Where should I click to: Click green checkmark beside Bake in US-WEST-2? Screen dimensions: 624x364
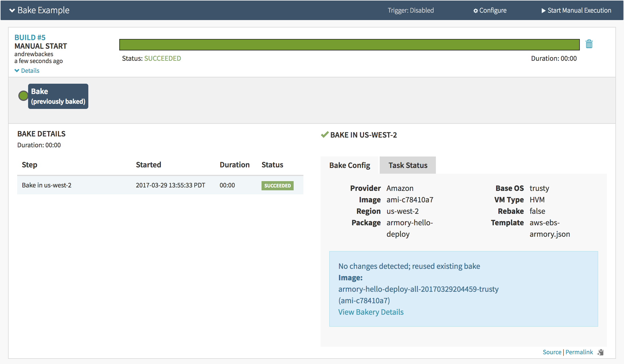point(324,135)
